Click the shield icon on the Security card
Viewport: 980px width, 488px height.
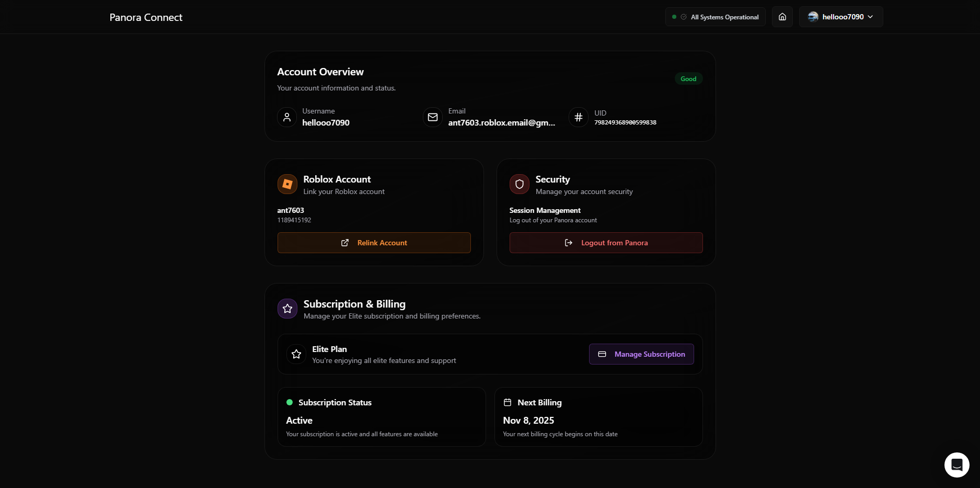[519, 184]
